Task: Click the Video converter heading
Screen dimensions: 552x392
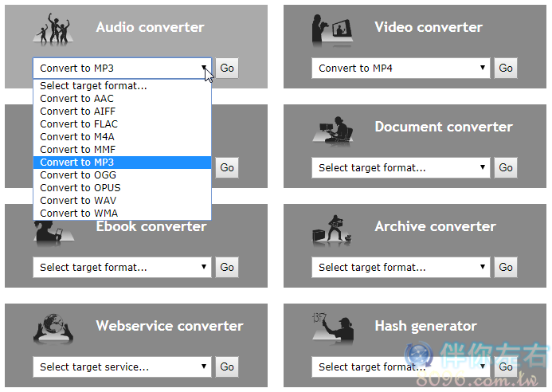Action: [429, 27]
